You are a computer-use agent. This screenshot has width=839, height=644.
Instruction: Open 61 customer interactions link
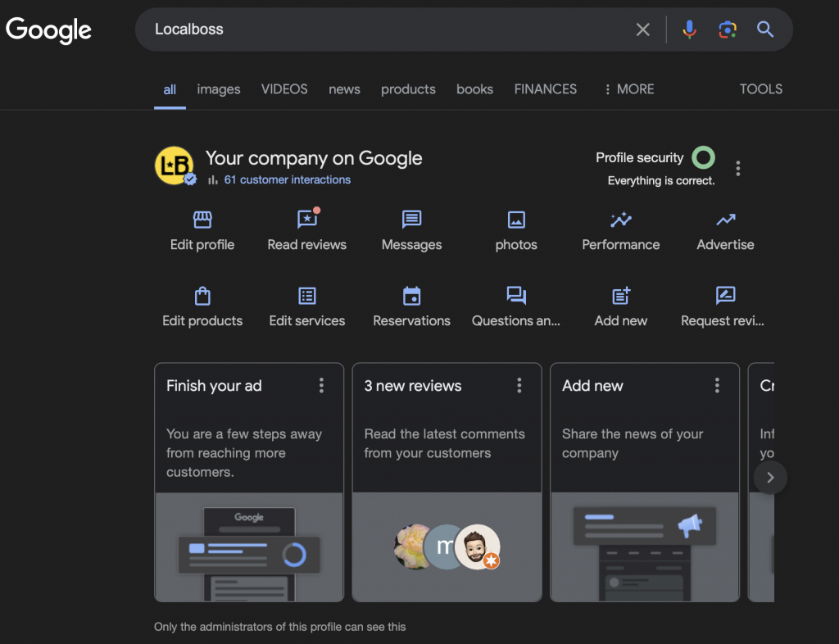point(288,179)
